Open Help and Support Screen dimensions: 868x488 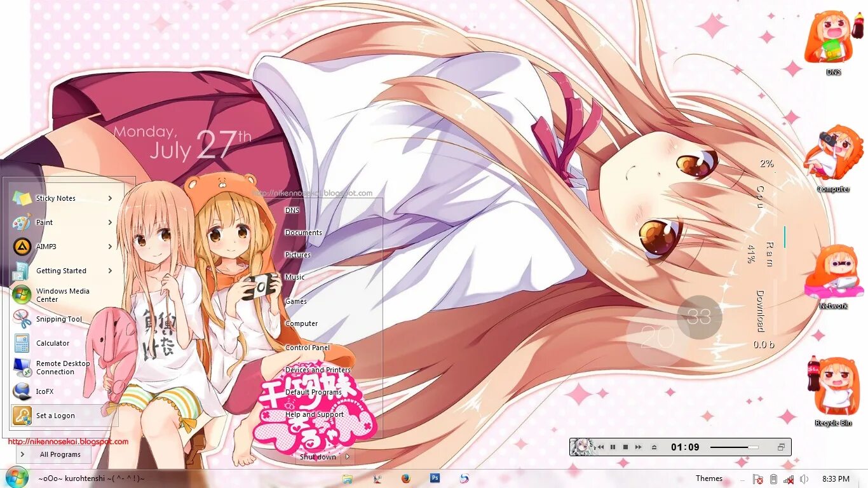pyautogui.click(x=314, y=414)
